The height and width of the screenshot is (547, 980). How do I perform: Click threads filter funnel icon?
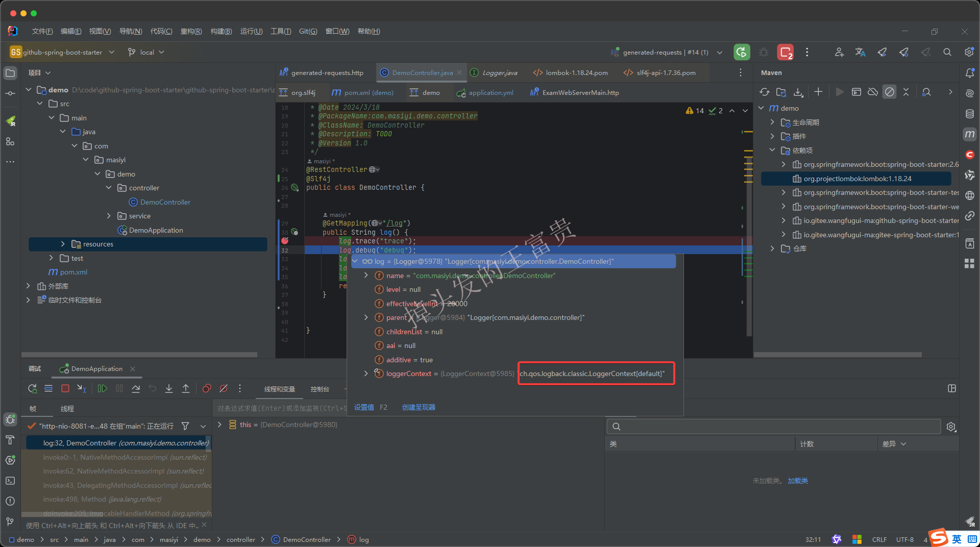point(185,426)
